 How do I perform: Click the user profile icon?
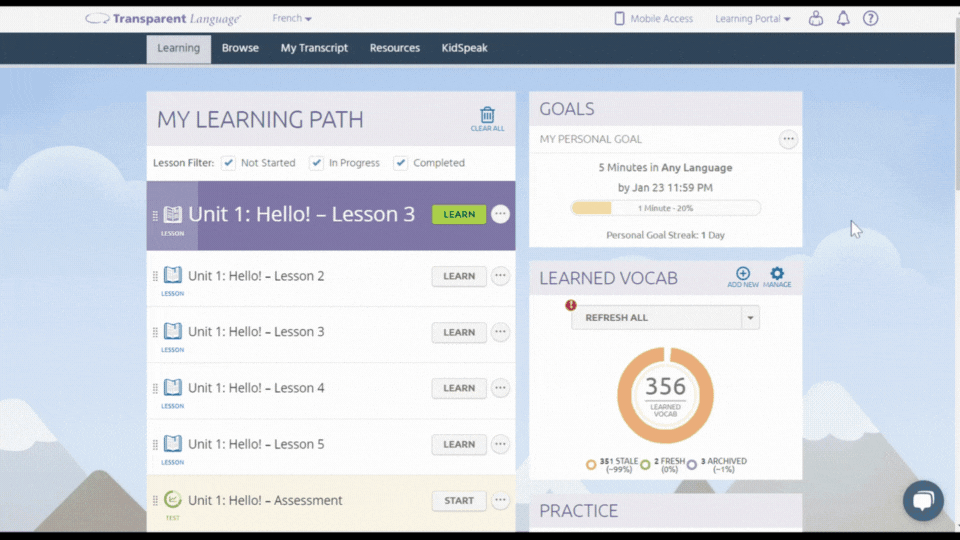816,18
